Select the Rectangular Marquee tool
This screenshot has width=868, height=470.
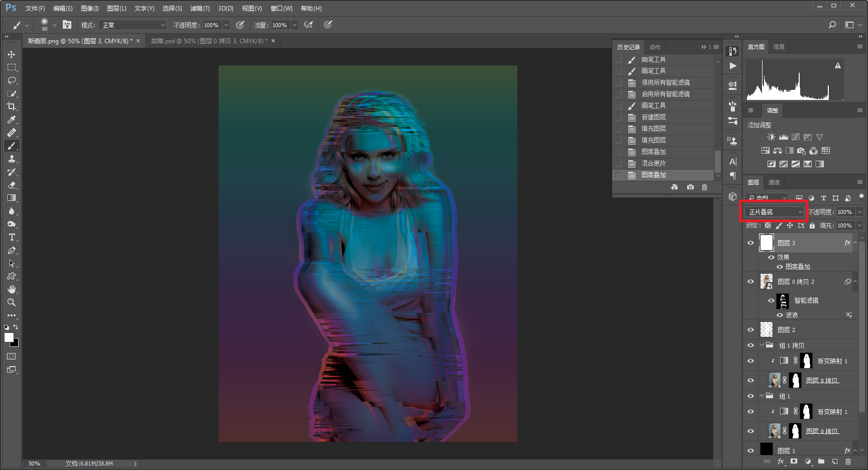coord(11,67)
